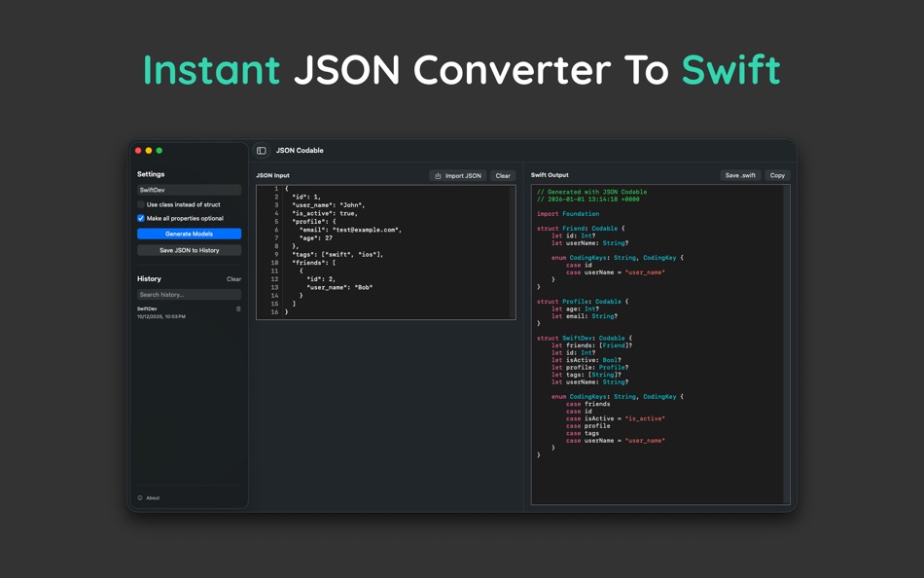Enable 'Use class instead of struct'
Image resolution: width=924 pixels, height=578 pixels.
coord(139,204)
